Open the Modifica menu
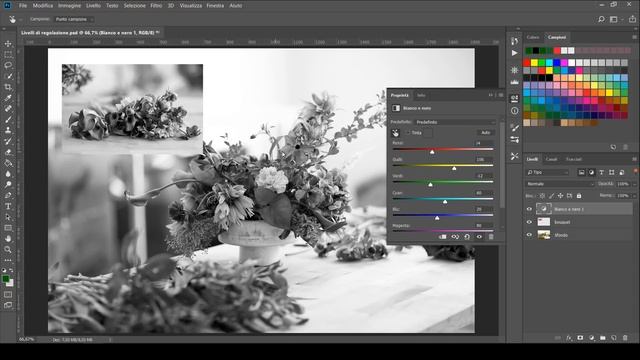 point(43,6)
